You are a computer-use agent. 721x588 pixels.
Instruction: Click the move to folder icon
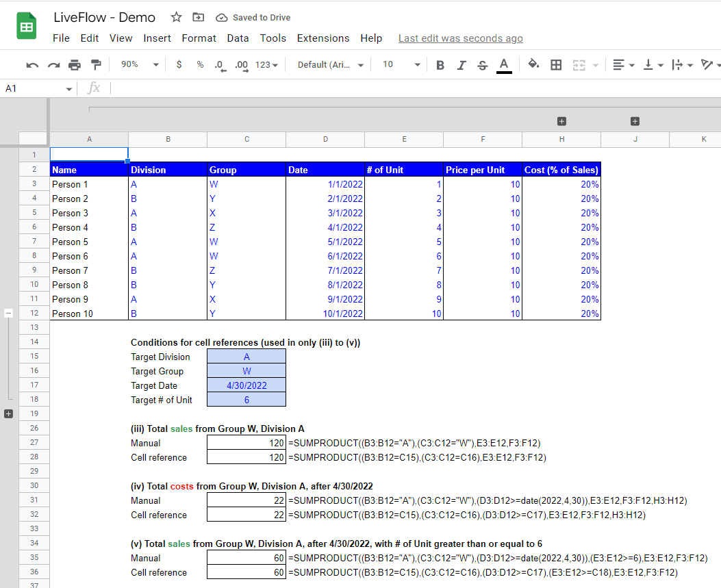198,18
